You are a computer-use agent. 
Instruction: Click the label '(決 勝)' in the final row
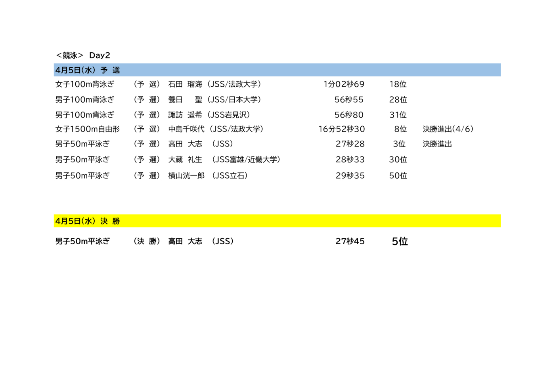pyautogui.click(x=147, y=241)
